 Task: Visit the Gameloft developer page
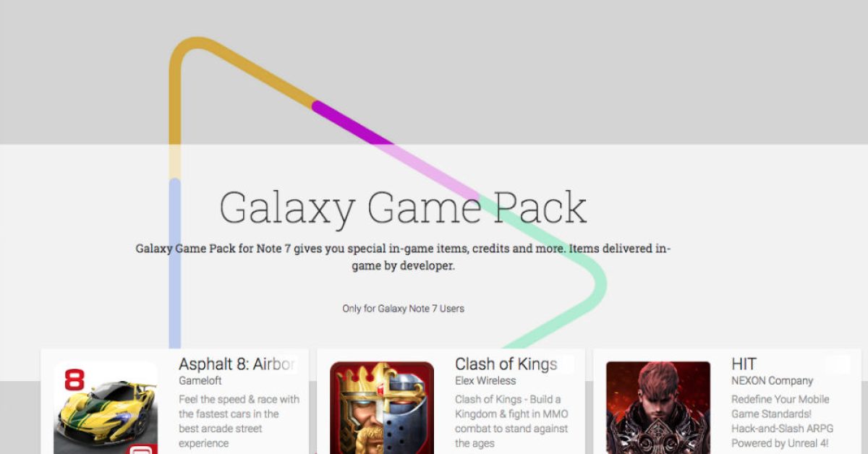point(200,381)
